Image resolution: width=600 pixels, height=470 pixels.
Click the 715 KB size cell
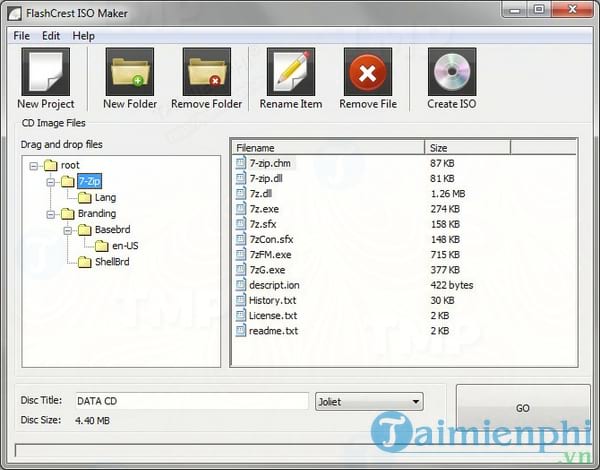pos(445,255)
